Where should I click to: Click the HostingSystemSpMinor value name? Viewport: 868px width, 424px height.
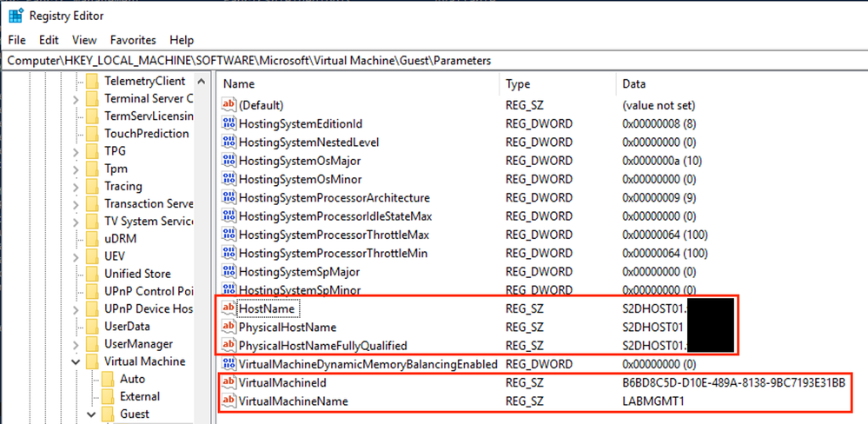click(300, 289)
